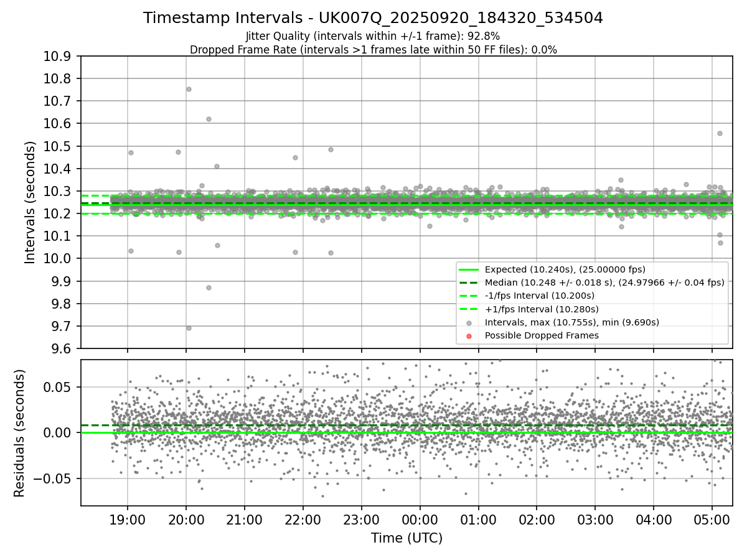Click the 'Residuals (seconds)' y-axis label
747x560 pixels.
[19, 433]
